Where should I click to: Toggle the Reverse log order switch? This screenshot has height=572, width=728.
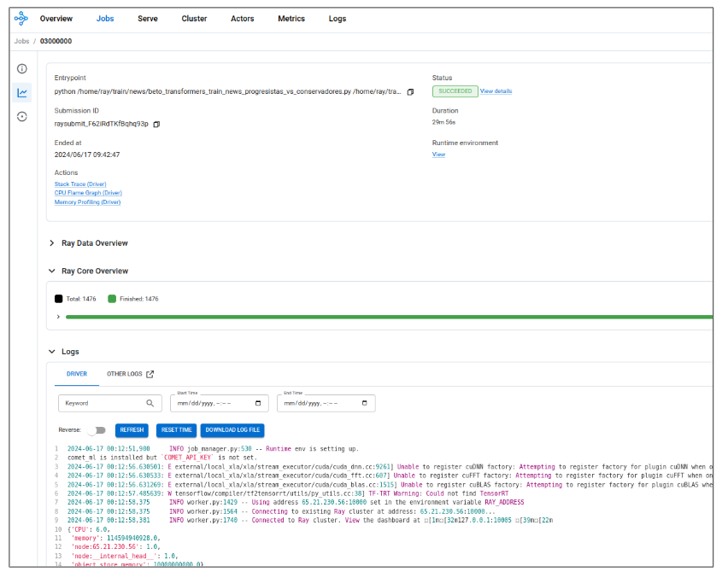tap(95, 429)
